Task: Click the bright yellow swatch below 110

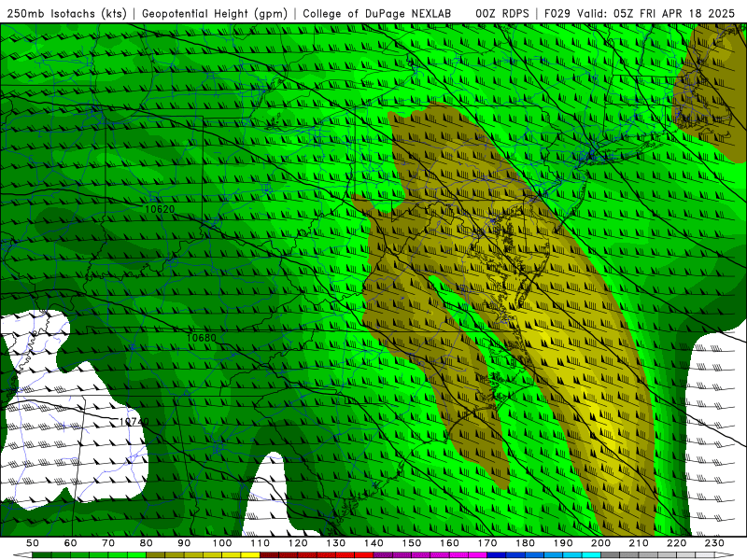Action: point(250,555)
